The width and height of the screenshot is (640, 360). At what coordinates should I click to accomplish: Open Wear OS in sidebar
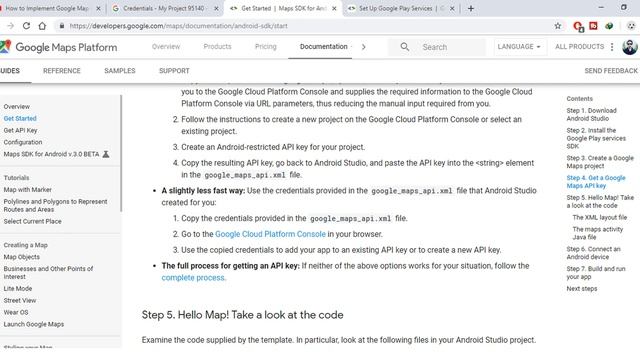(16, 312)
